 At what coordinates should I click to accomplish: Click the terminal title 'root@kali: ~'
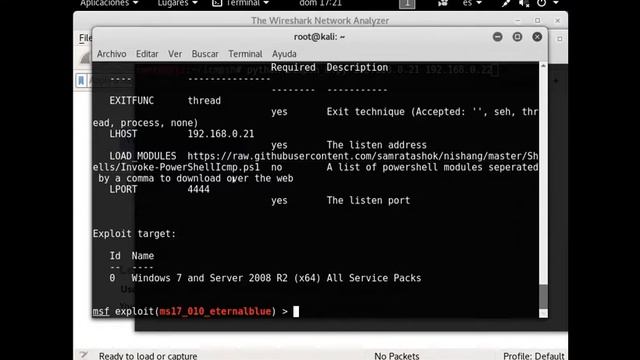319,37
